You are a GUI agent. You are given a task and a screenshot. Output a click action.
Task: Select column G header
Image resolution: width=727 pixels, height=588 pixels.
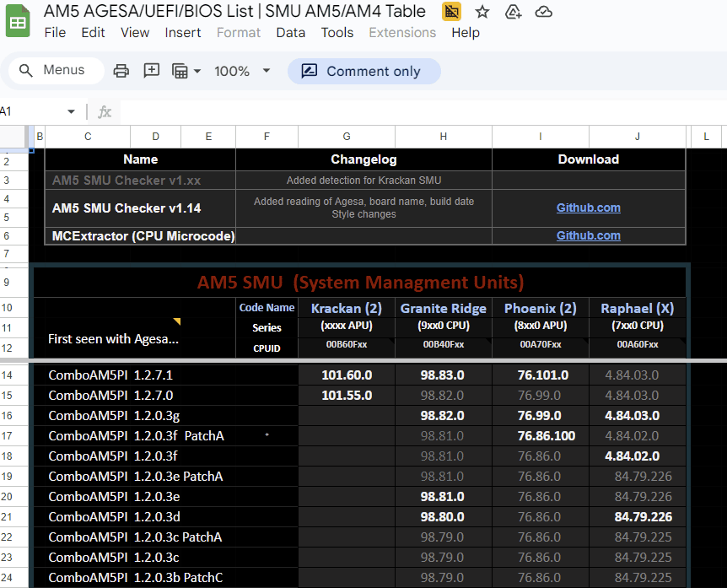pos(347,137)
